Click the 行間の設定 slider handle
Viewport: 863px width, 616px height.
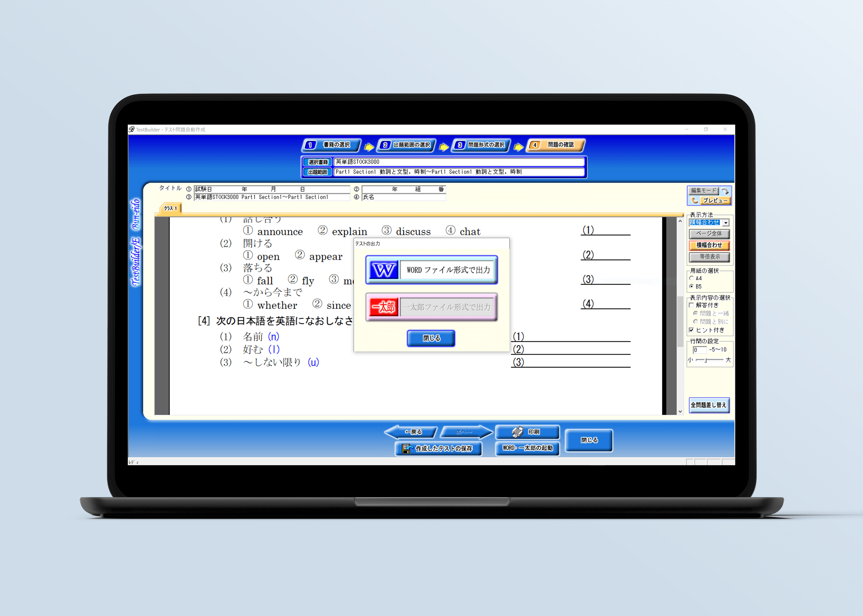pyautogui.click(x=706, y=360)
